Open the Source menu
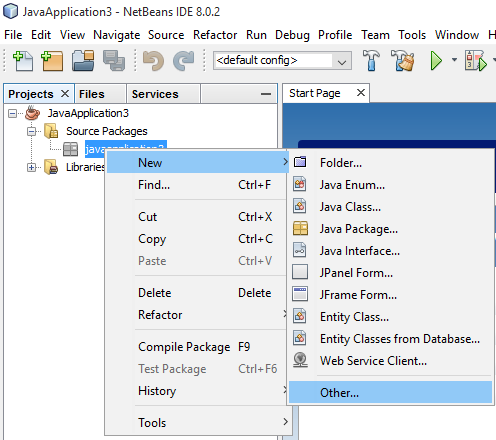496x440 pixels. [x=166, y=35]
